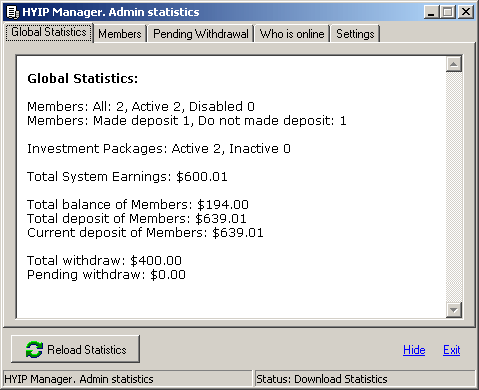Click the Global Statistics heading
Viewport: 479px width, 390px height.
tap(82, 79)
